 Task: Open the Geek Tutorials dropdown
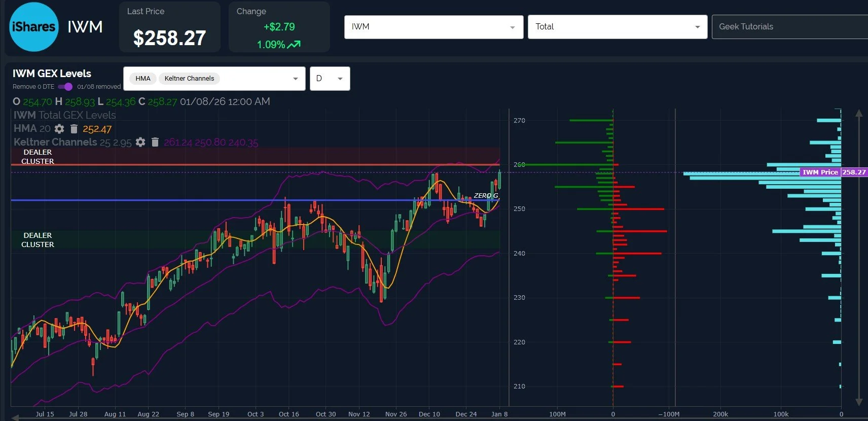tap(790, 27)
